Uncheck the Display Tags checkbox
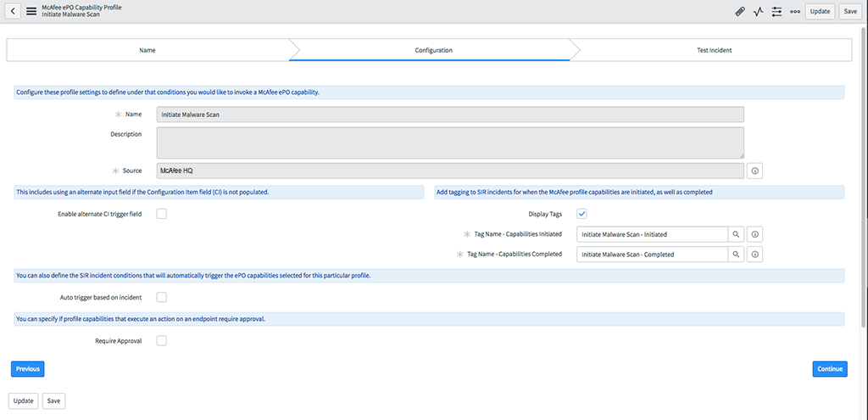Screen dimensions: 868x420 [x=581, y=214]
